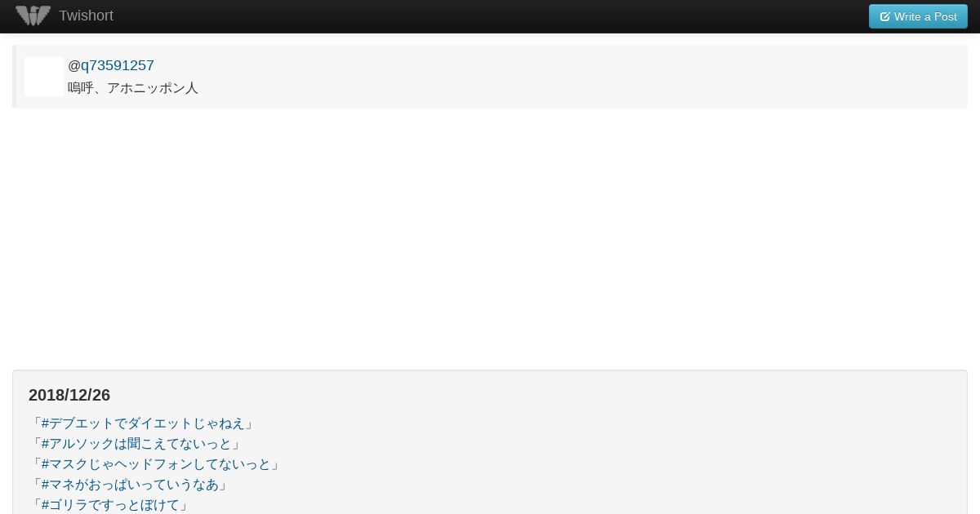Open the Twishort brand name link
980x514 pixels.
pos(86,16)
